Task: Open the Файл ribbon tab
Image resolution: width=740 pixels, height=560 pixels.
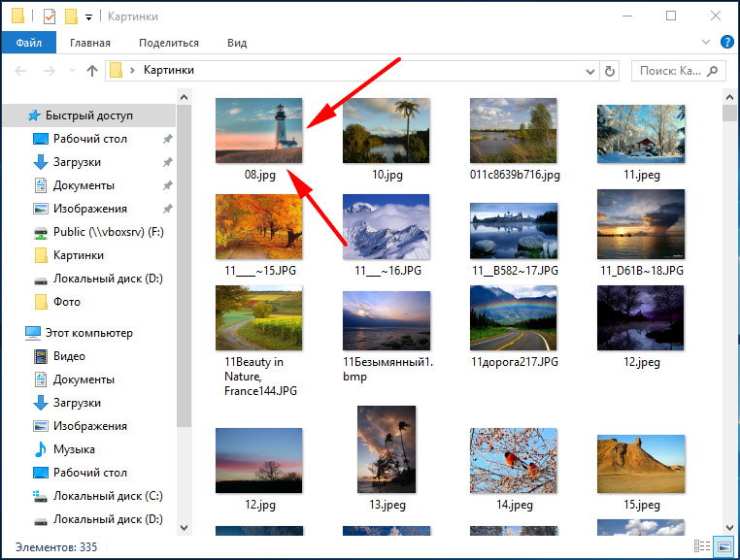Action: click(x=29, y=43)
